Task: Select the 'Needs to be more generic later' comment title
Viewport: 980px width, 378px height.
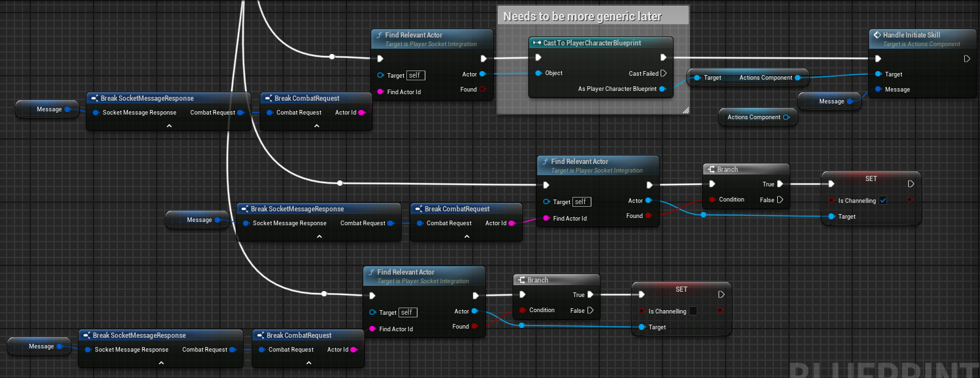Action: (x=583, y=16)
